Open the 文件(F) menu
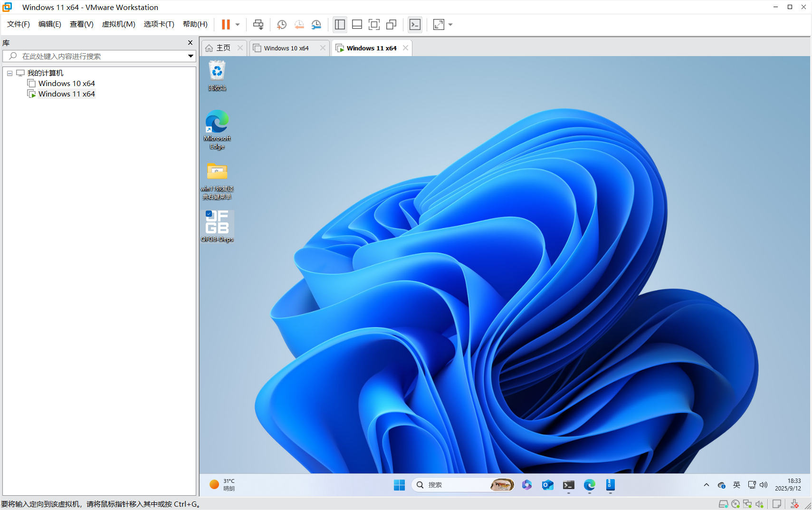 19,24
